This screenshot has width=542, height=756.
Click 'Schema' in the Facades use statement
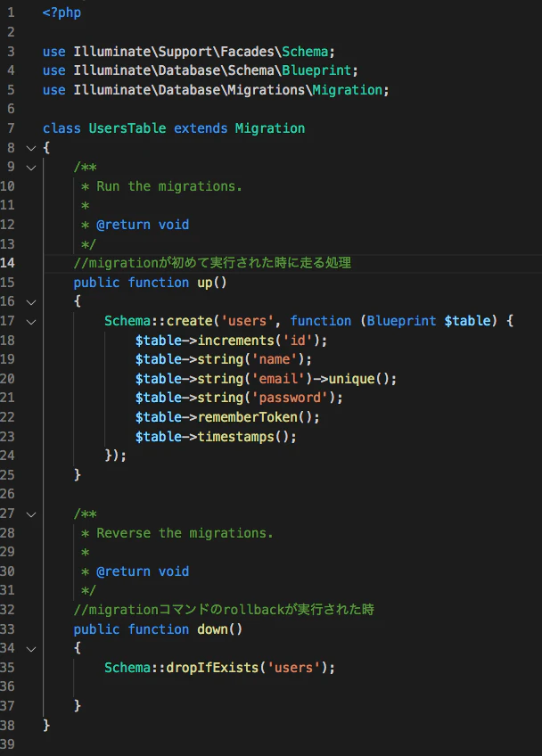point(305,51)
